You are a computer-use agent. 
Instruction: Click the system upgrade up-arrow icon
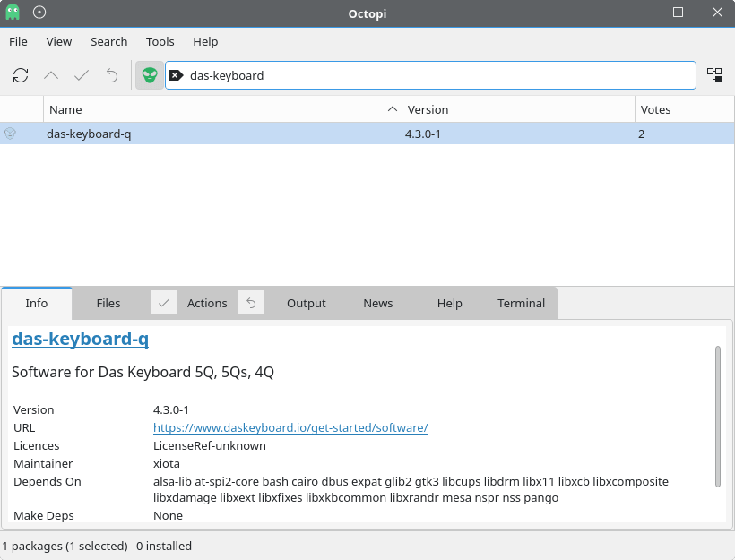click(51, 75)
